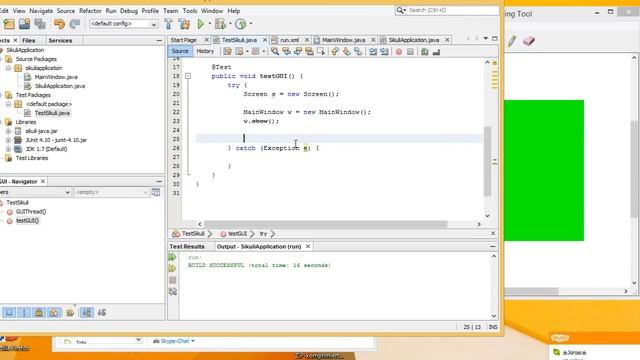Switch to the MainWindow.java editor tab

343,40
